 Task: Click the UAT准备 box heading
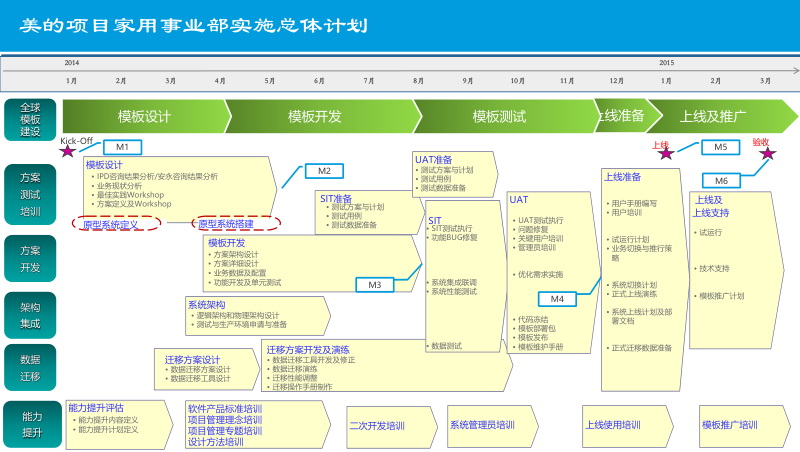coord(434,160)
